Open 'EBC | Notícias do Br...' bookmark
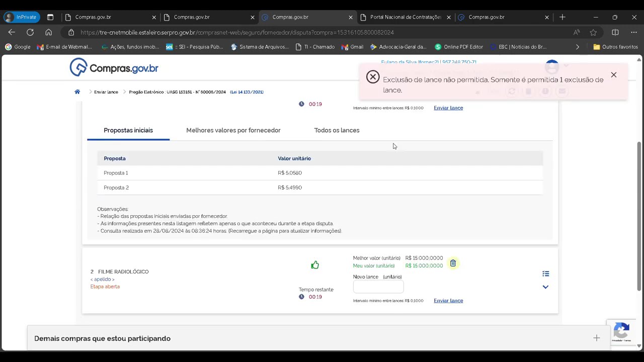This screenshot has width=644, height=362. pos(518,47)
